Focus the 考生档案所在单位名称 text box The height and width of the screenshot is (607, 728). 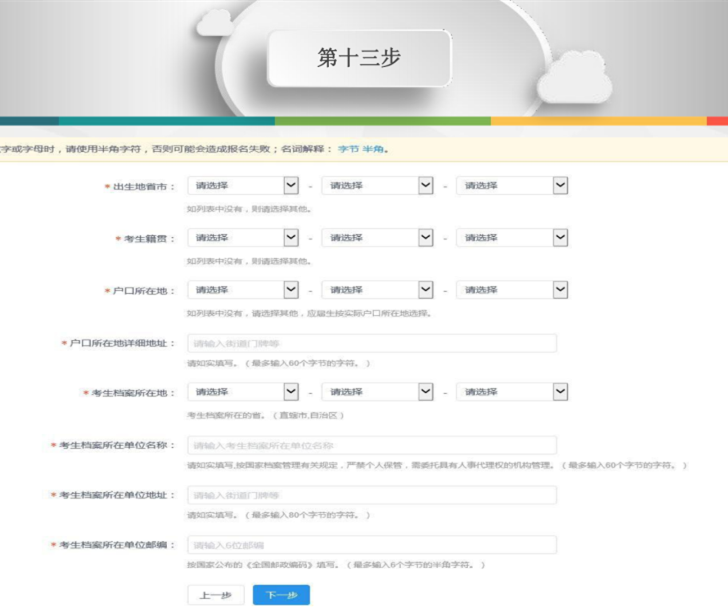pos(371,445)
